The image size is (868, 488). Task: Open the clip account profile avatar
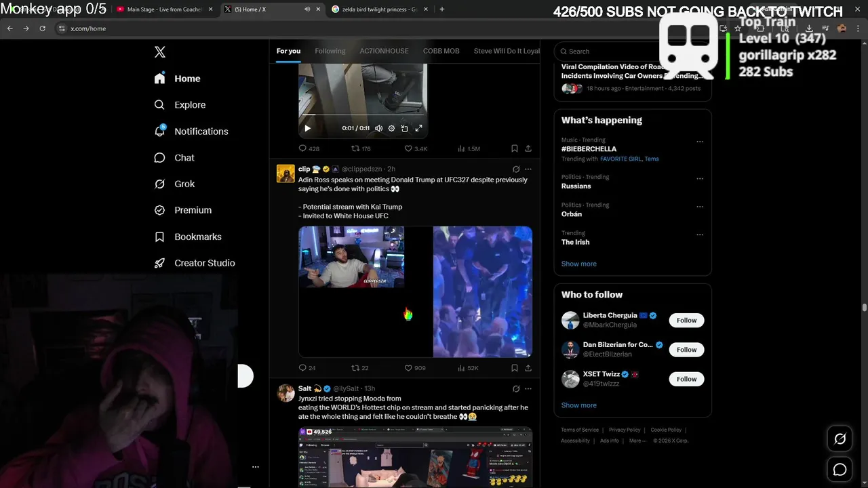285,174
